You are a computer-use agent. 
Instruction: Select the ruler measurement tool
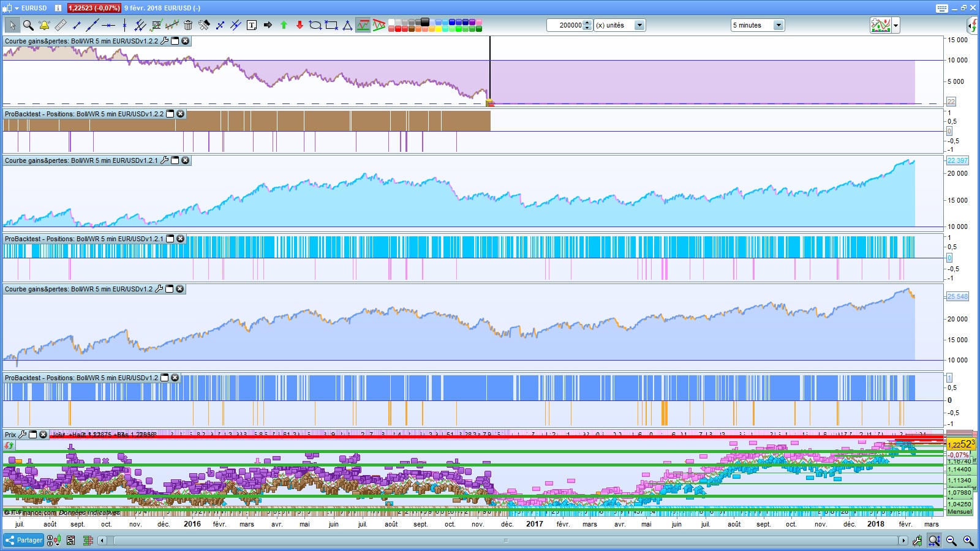click(x=60, y=25)
